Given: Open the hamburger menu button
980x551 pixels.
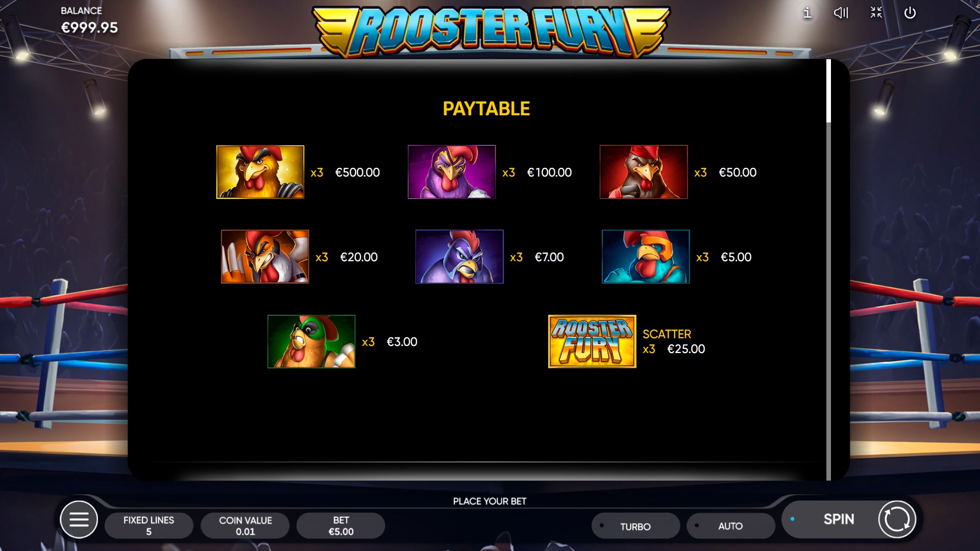Looking at the screenshot, I should [x=79, y=519].
